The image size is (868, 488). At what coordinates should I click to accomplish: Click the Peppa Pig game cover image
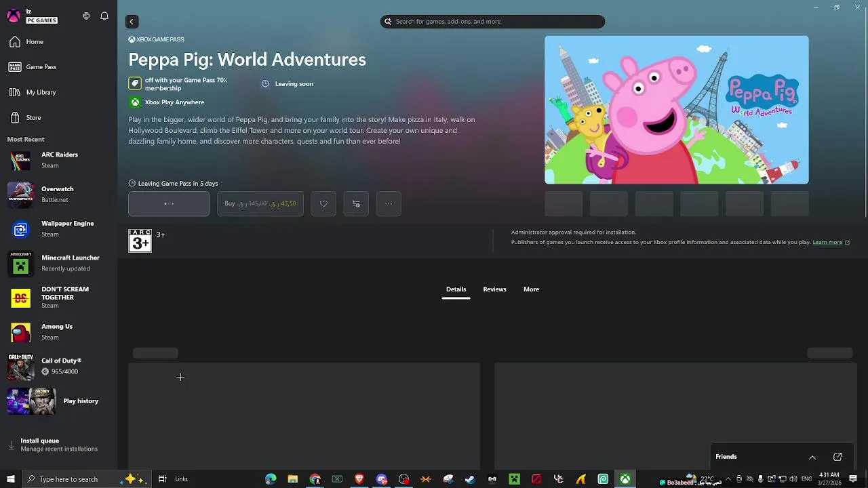pos(677,110)
